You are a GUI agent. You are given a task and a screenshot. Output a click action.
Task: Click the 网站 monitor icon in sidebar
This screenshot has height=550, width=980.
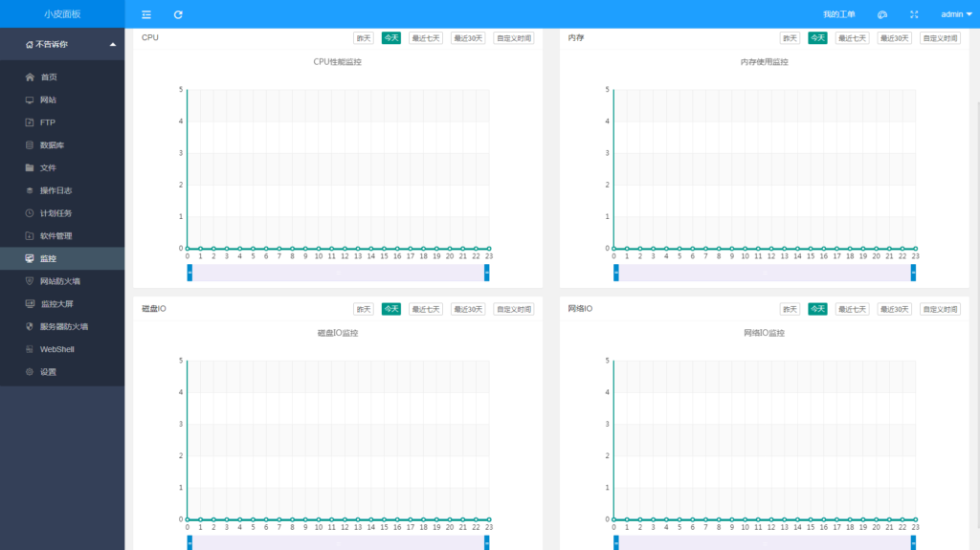point(30,100)
